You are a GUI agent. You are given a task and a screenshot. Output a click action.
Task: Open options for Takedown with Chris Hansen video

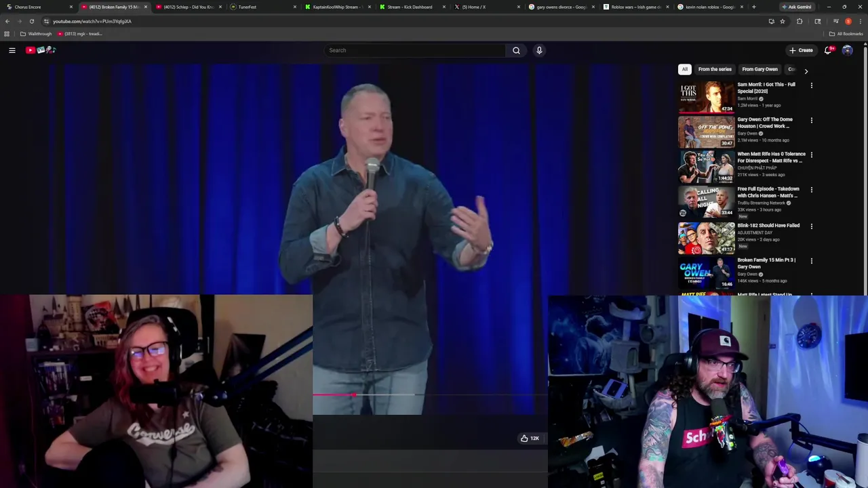tap(811, 190)
